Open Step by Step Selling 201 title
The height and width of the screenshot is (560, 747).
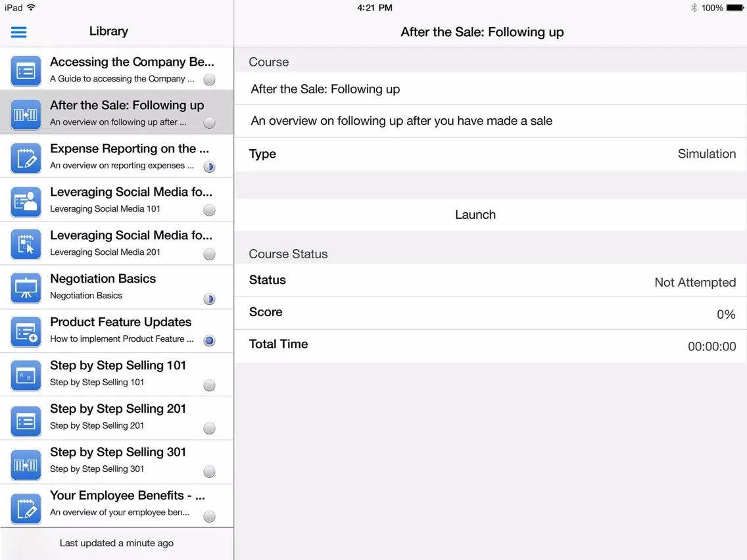coord(118,409)
